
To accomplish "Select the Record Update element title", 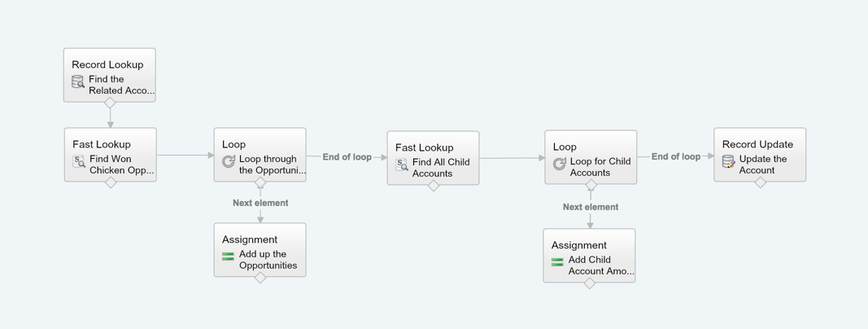I will click(x=757, y=144).
